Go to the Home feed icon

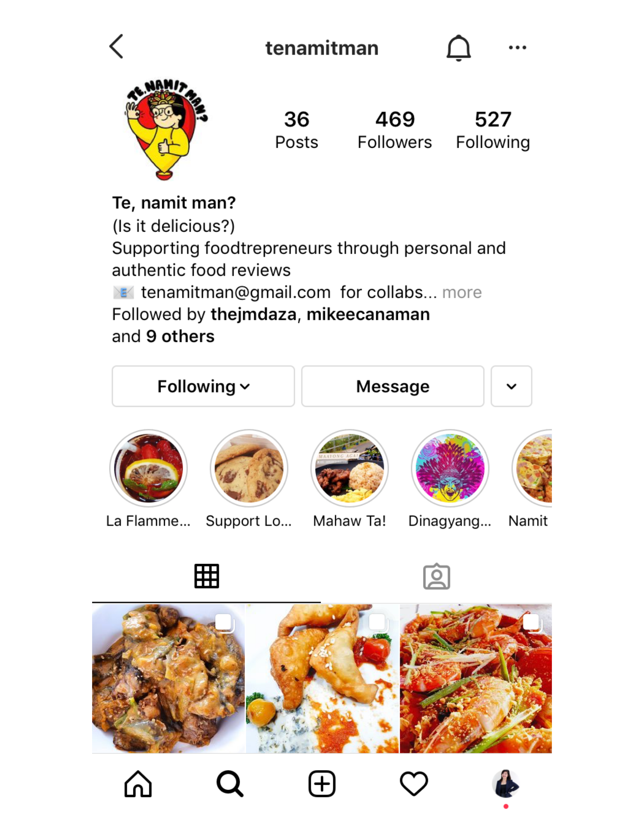pyautogui.click(x=138, y=784)
